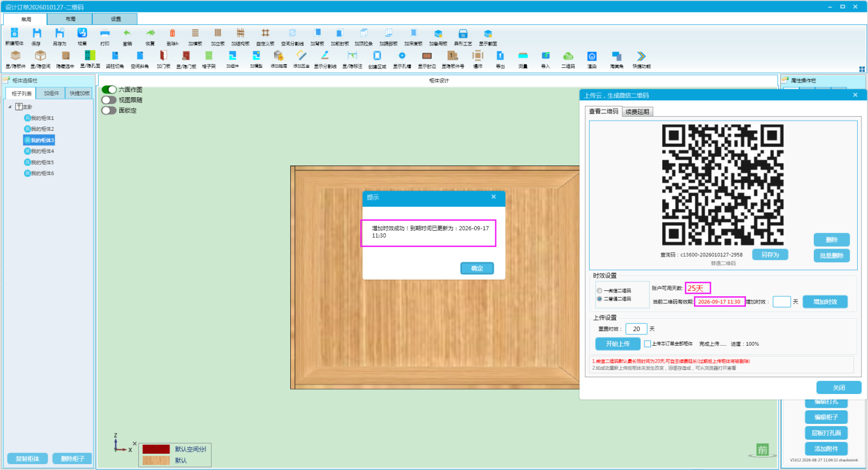Click the 添加附件 button
868x470 pixels.
[x=826, y=449]
